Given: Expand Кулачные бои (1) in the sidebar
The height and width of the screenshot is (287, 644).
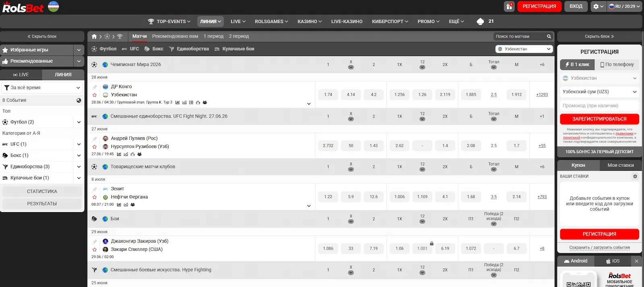Looking at the screenshot, I should (79, 178).
